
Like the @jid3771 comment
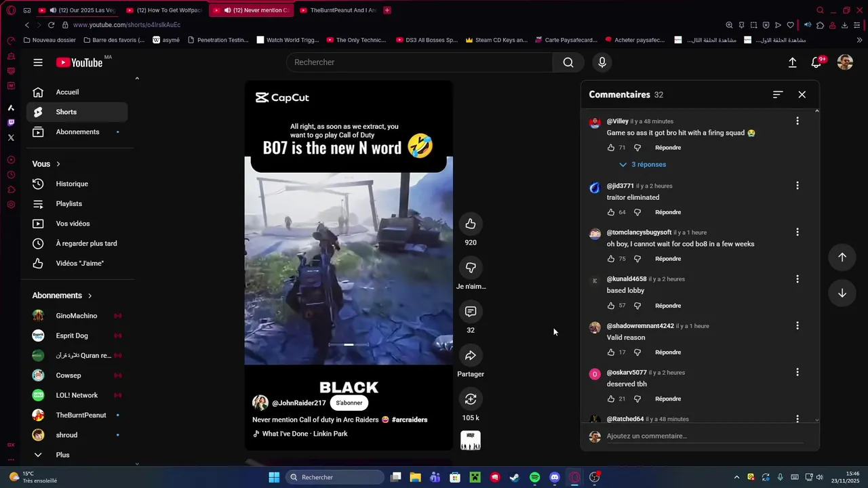coord(611,212)
